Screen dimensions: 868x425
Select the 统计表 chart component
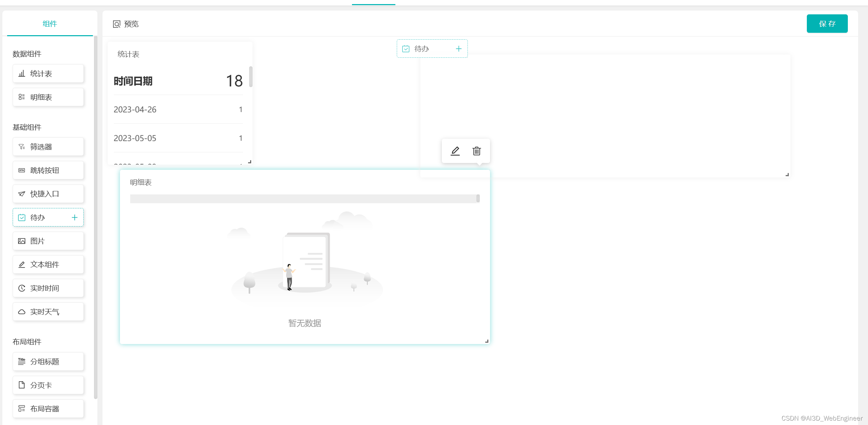48,73
